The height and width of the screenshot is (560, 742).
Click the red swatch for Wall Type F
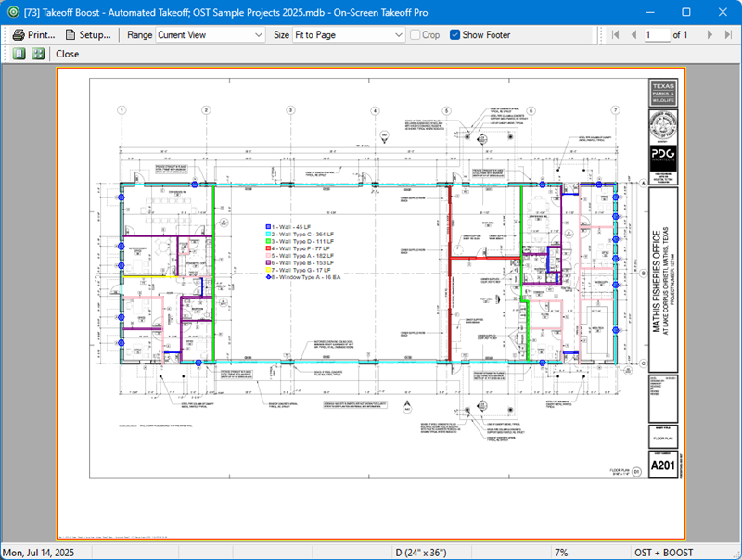pyautogui.click(x=268, y=248)
